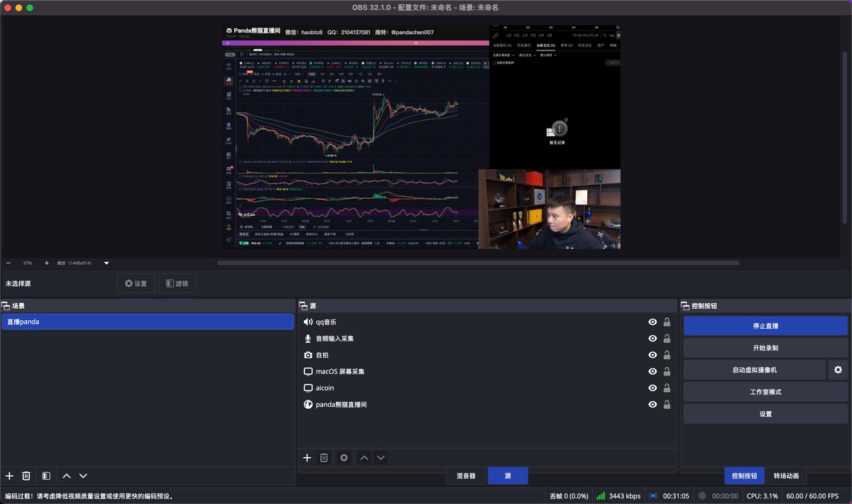Click the preview horizontal scrollbar

click(477, 263)
